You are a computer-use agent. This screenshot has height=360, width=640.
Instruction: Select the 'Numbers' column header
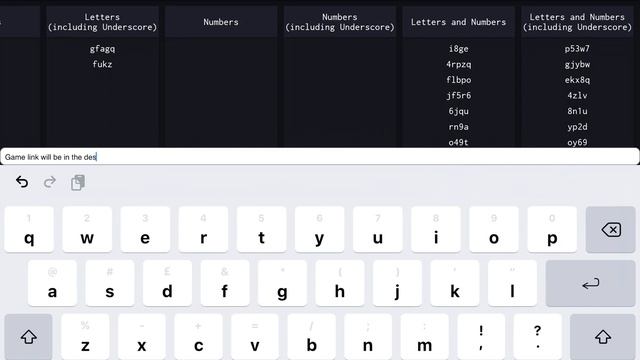[x=221, y=22]
